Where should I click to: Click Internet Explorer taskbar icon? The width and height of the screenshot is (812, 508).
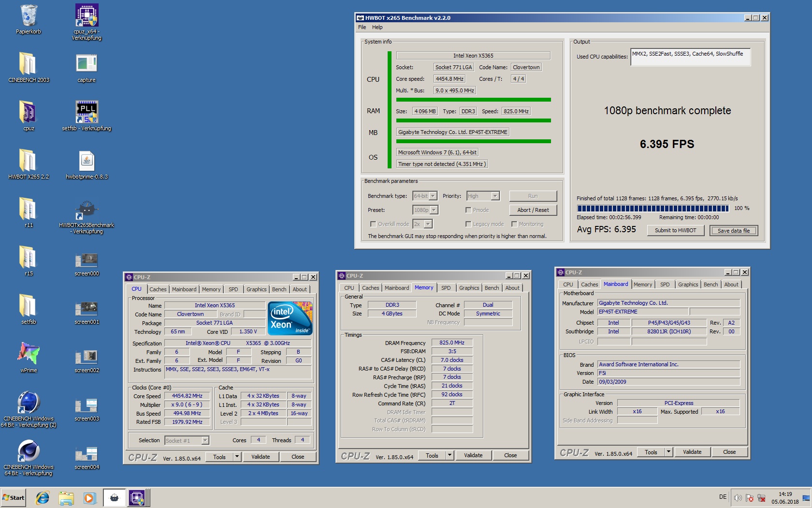point(43,498)
